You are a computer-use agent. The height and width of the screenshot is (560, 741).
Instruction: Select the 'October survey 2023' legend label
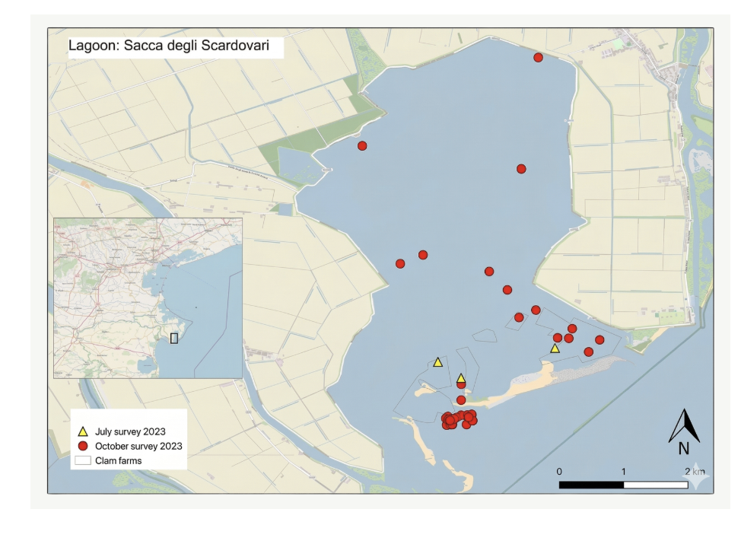(138, 446)
